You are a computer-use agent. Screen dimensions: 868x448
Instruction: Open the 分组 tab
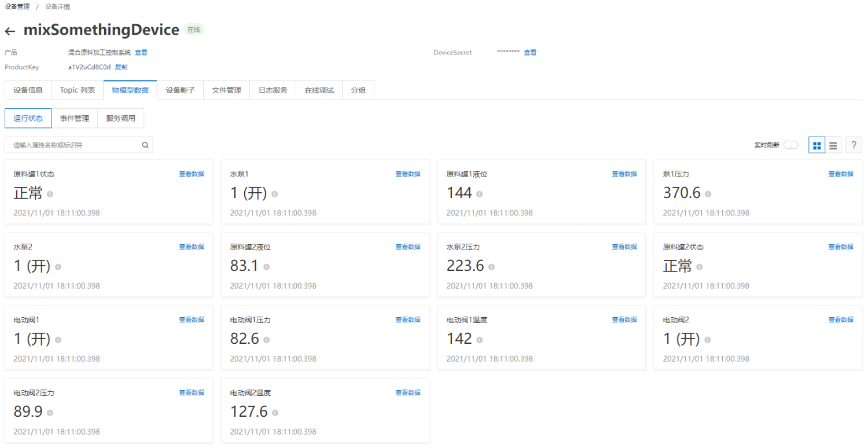tap(358, 90)
